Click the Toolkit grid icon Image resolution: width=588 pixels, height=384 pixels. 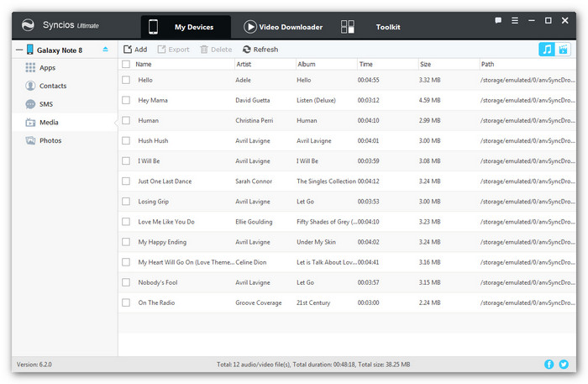click(347, 27)
